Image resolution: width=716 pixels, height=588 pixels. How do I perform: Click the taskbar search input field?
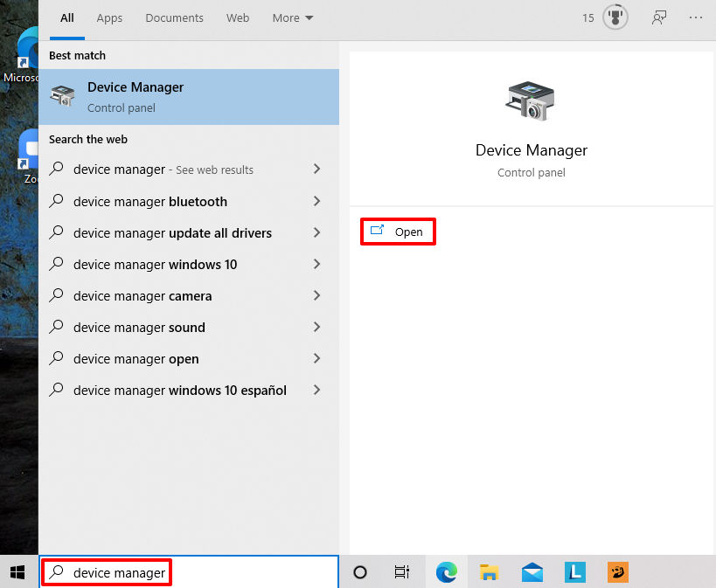(x=188, y=572)
